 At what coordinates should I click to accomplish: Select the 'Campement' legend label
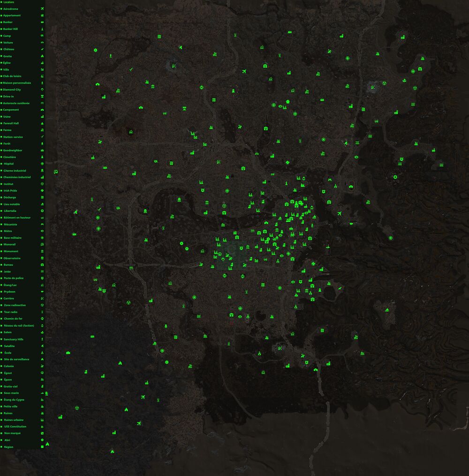[x=11, y=110]
